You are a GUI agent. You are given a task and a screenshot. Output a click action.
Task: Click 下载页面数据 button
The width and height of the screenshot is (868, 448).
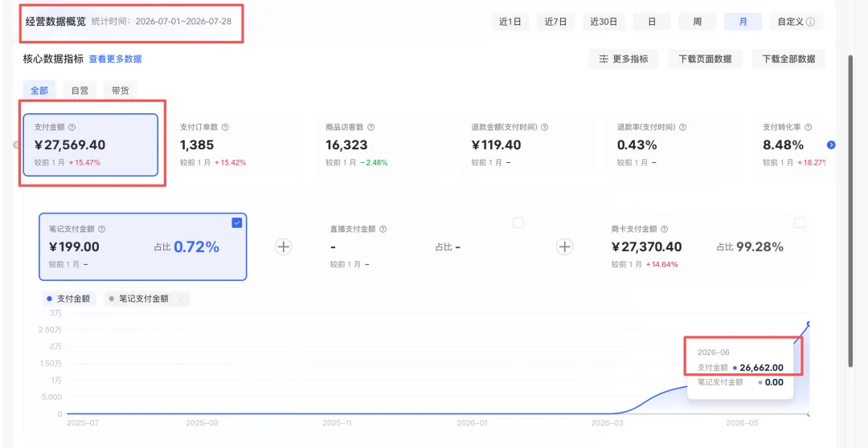[706, 59]
